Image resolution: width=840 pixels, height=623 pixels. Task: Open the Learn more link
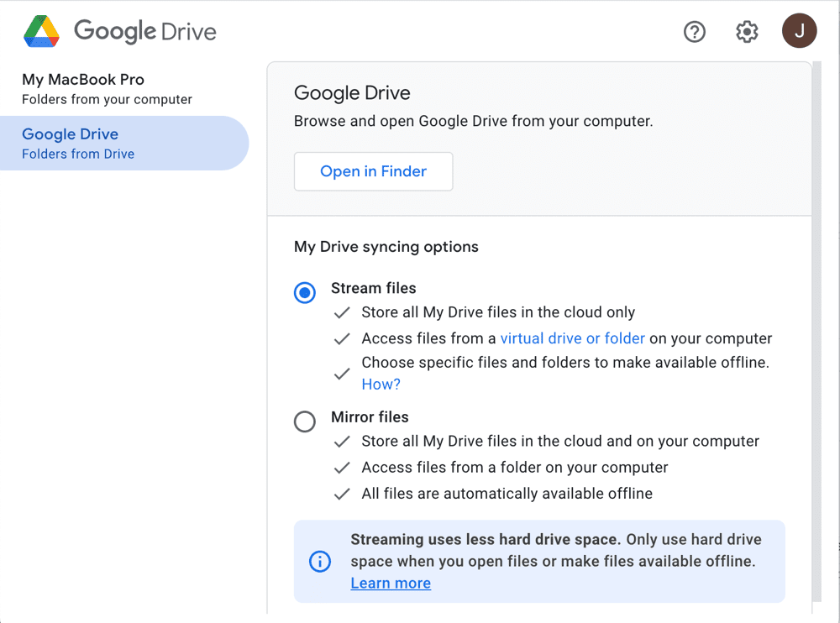coord(390,583)
